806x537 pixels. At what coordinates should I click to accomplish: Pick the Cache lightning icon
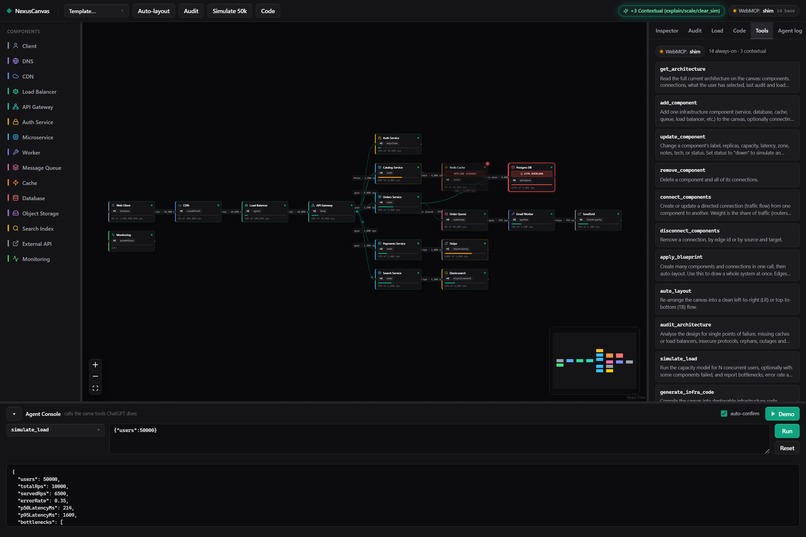15,183
